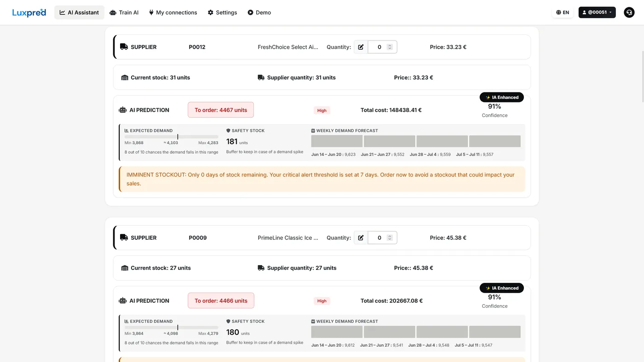Click the chart icon beside Expected Demand with Min 3,868

tap(126, 131)
